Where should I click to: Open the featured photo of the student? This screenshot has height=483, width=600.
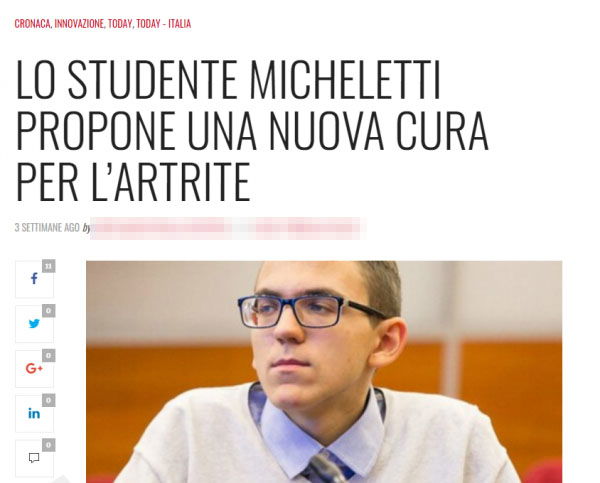(324, 372)
